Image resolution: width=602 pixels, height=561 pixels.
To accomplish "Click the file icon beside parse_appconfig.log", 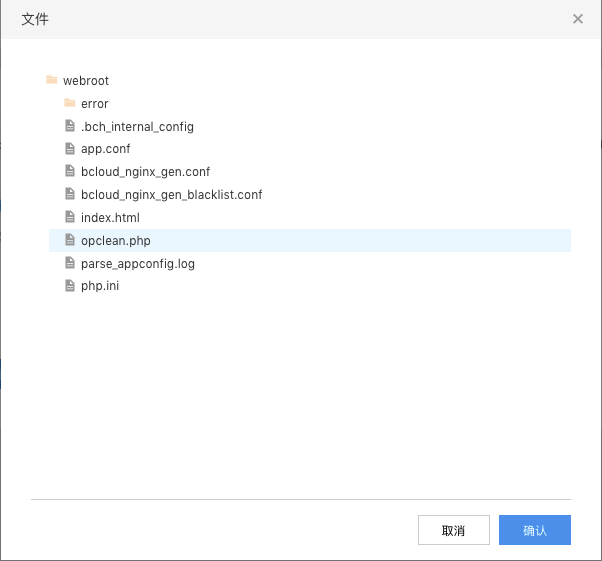I will point(70,263).
